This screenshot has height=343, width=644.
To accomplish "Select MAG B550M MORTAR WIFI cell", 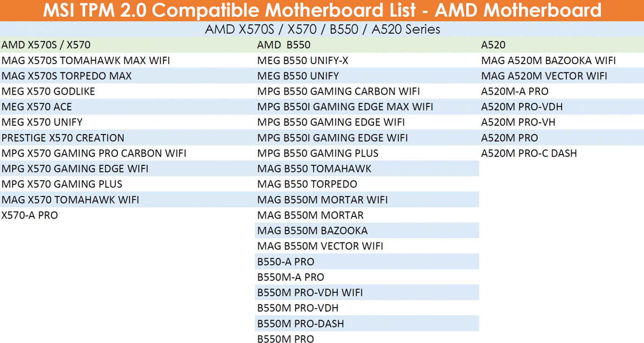I will click(322, 200).
